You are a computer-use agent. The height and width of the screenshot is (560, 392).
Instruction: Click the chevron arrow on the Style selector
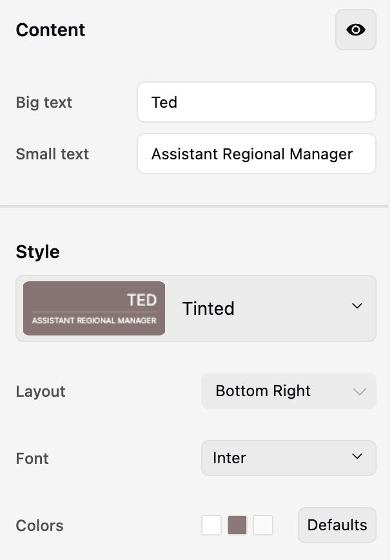tap(357, 306)
